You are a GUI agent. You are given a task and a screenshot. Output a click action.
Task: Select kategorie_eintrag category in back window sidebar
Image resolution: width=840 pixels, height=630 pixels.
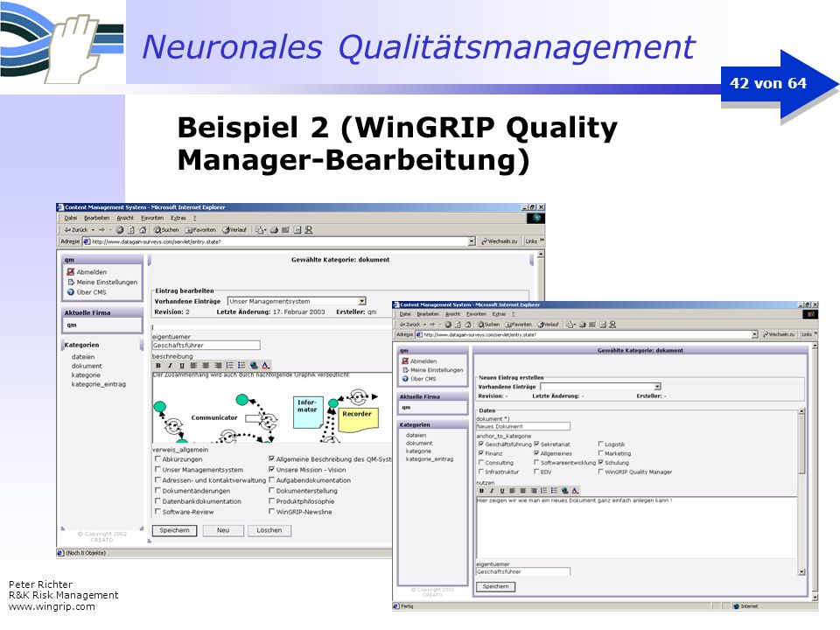[99, 384]
